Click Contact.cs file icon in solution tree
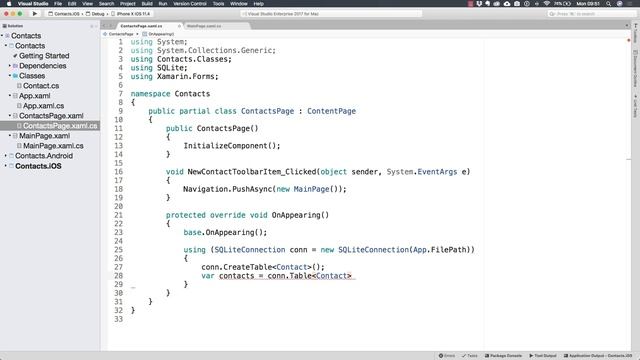 [19, 86]
